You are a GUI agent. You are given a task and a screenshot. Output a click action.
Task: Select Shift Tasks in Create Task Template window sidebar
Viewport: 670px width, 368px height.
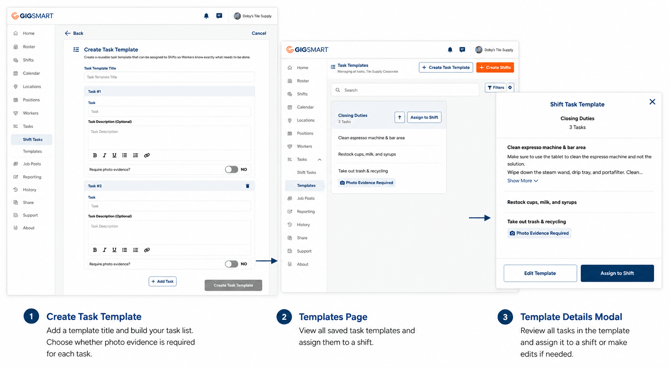(x=32, y=139)
